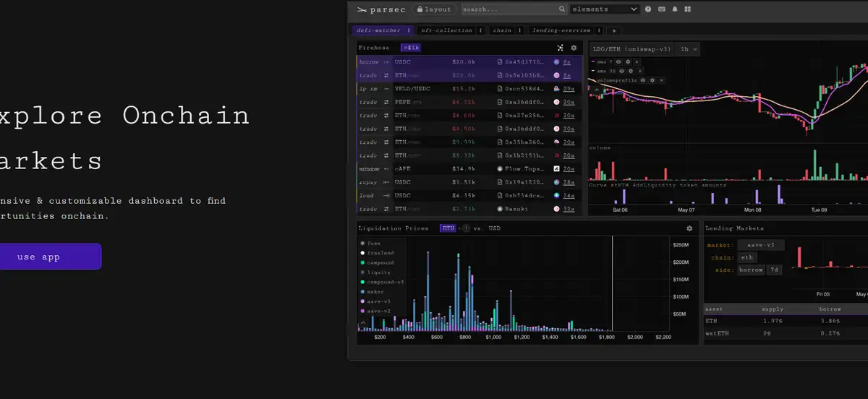This screenshot has width=868, height=399.
Task: Toggle sma 7 visibility eye
Action: click(x=618, y=62)
